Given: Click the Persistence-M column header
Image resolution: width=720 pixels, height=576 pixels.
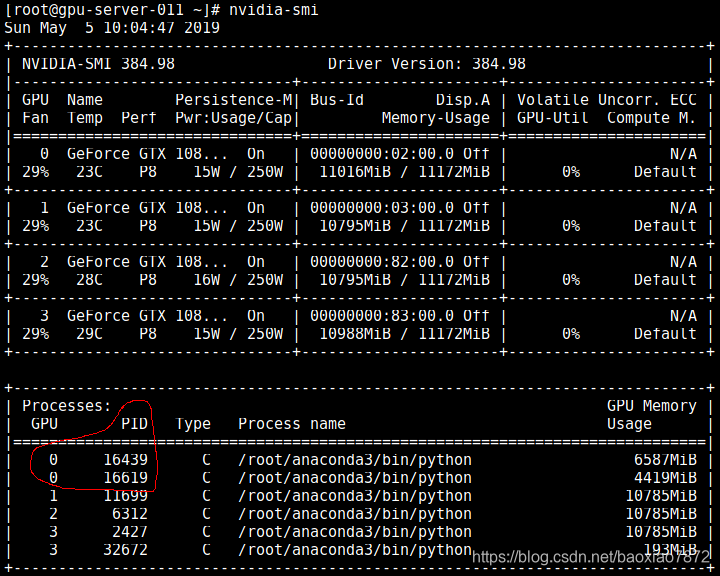Looking at the screenshot, I should pos(233,100).
